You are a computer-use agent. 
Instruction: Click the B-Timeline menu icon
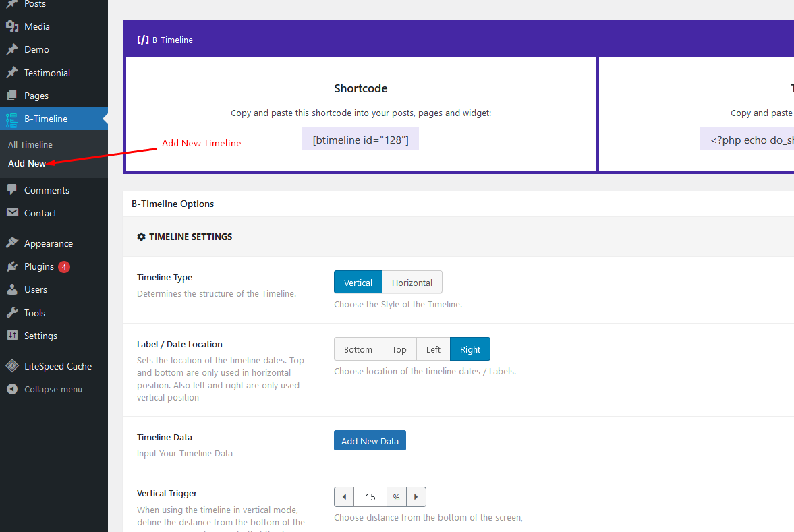(12, 119)
